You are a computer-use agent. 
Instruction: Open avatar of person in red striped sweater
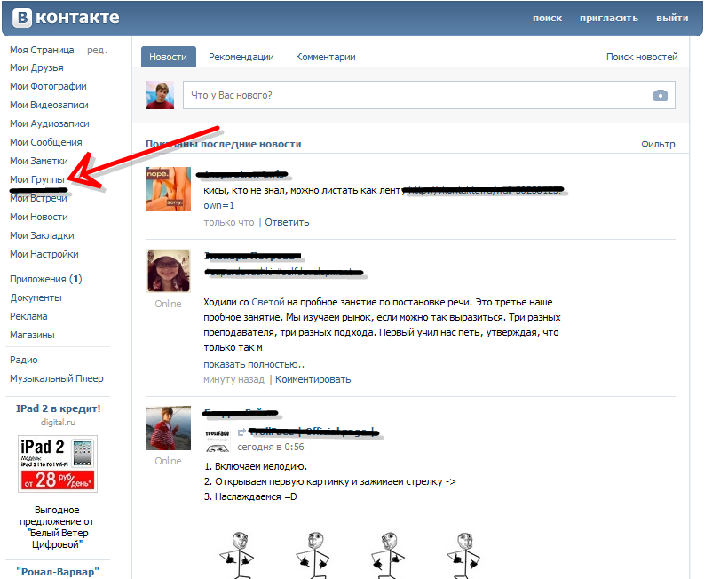pos(169,428)
